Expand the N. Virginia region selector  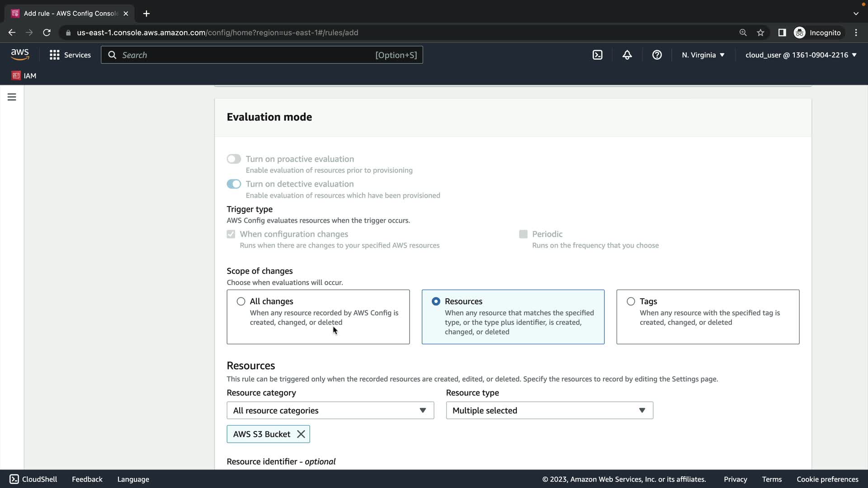[703, 55]
